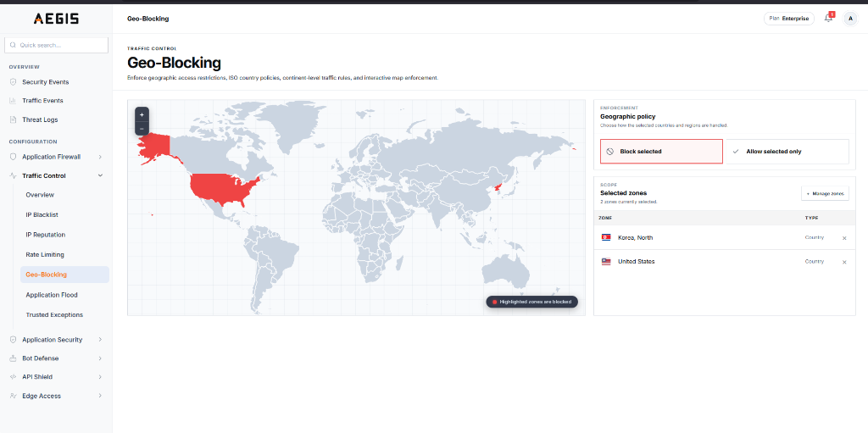The height and width of the screenshot is (433, 868).
Task: Zoom out on the map
Action: point(142,129)
